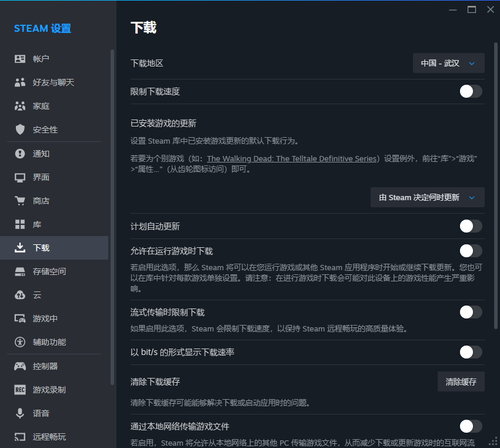Open 游戏录制 settings section
500x448 pixels.
point(54,390)
